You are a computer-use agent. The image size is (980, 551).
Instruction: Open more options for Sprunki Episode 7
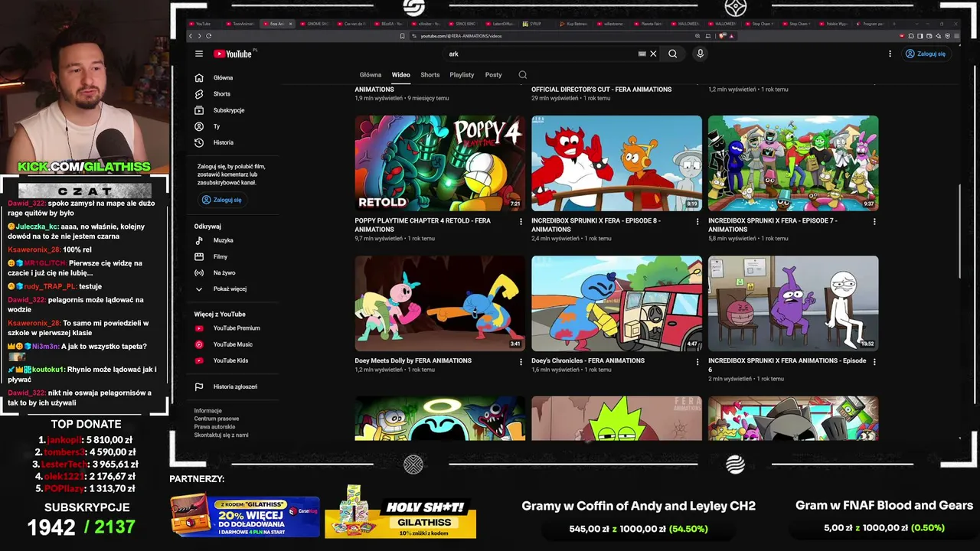[x=874, y=222]
